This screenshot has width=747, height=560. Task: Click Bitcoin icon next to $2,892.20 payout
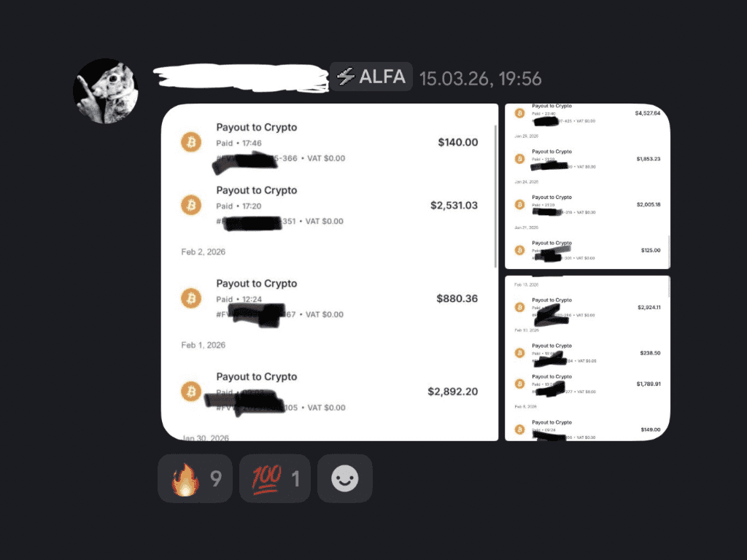tap(191, 392)
